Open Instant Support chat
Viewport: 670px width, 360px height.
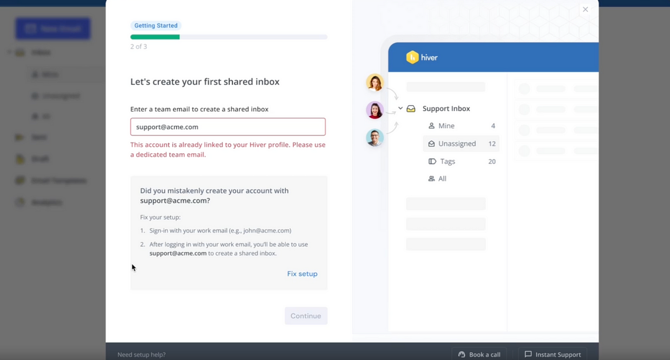(552, 354)
